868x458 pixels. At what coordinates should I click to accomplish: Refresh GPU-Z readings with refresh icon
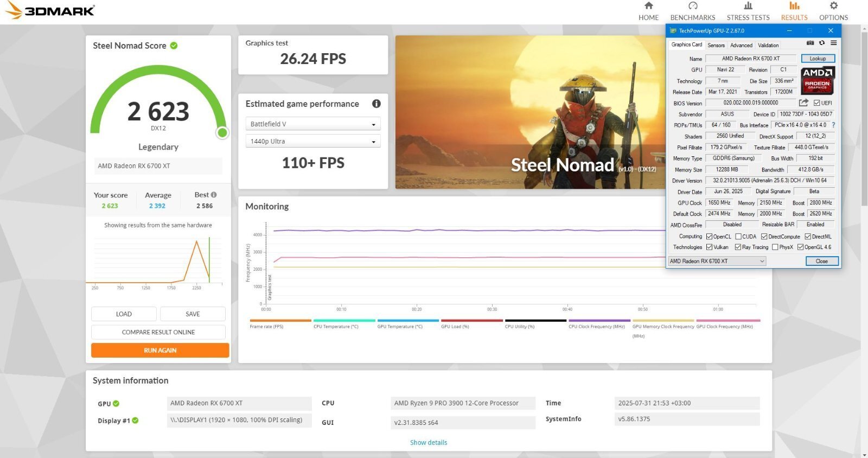pyautogui.click(x=822, y=43)
